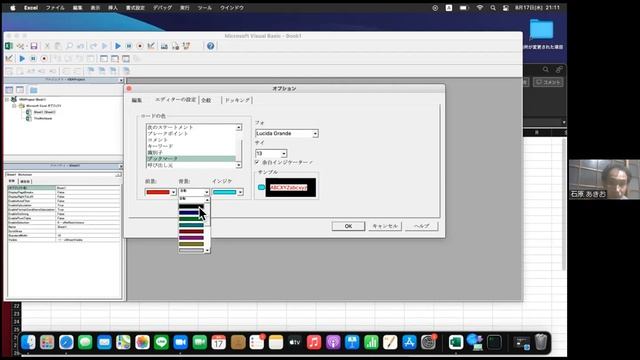Open Numbers app in the Dock
640x360 pixels.
click(x=371, y=342)
